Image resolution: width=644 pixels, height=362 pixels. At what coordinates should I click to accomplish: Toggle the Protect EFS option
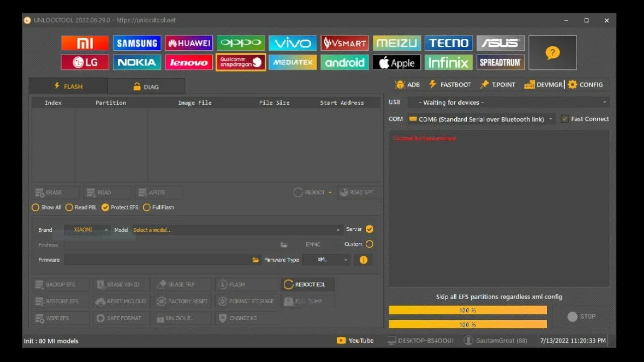[120, 207]
